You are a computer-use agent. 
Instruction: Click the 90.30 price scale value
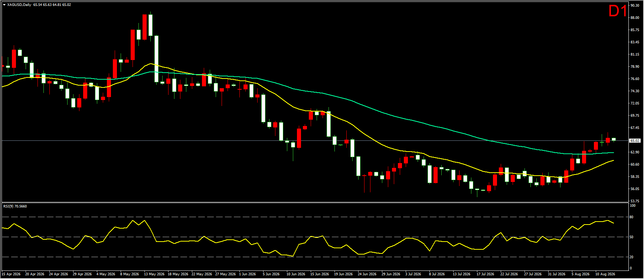pos(635,6)
